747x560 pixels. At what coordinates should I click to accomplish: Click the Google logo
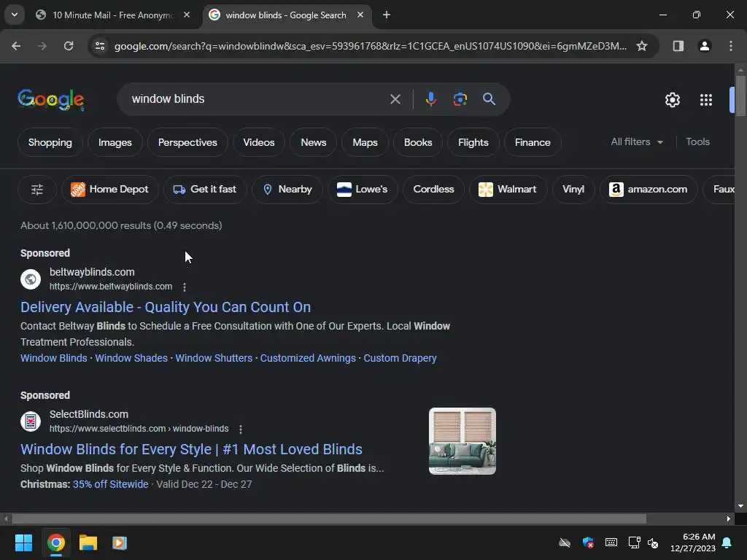pos(51,99)
